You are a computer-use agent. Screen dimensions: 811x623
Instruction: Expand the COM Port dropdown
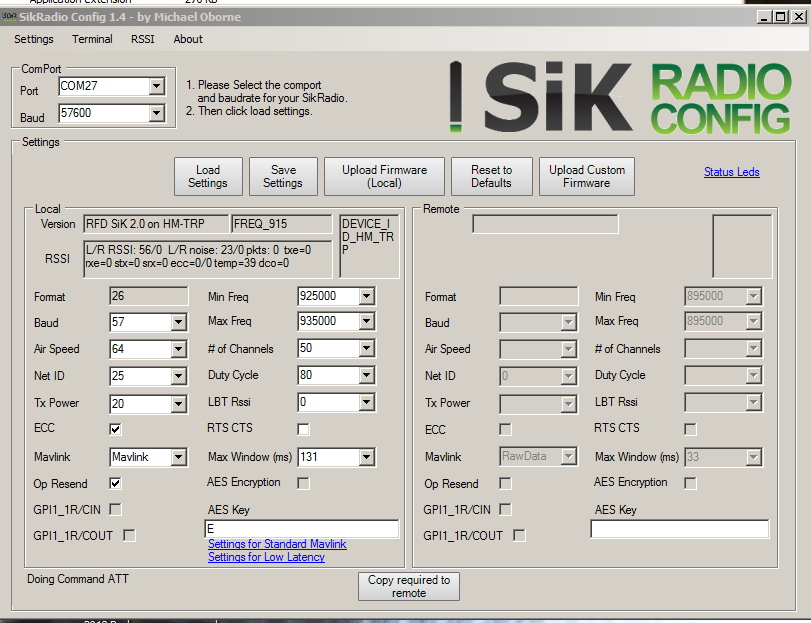click(x=157, y=86)
